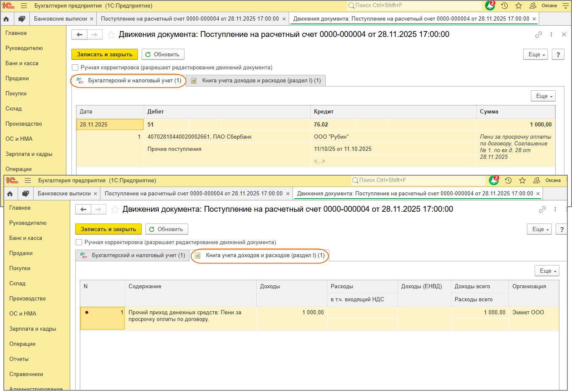Viewport: 572px width, 392px height.
Task: Open Отчеты section in lower window sidebar
Action: click(19, 359)
